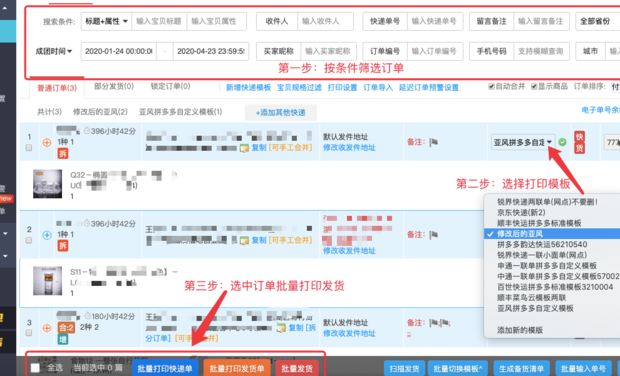Click the 批量打印快递单 button

click(165, 368)
